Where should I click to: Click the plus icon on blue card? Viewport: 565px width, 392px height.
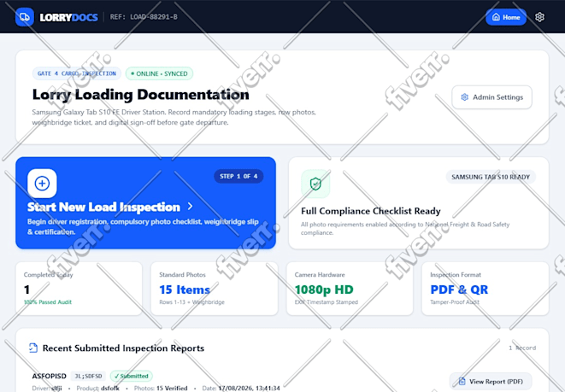pos(42,184)
